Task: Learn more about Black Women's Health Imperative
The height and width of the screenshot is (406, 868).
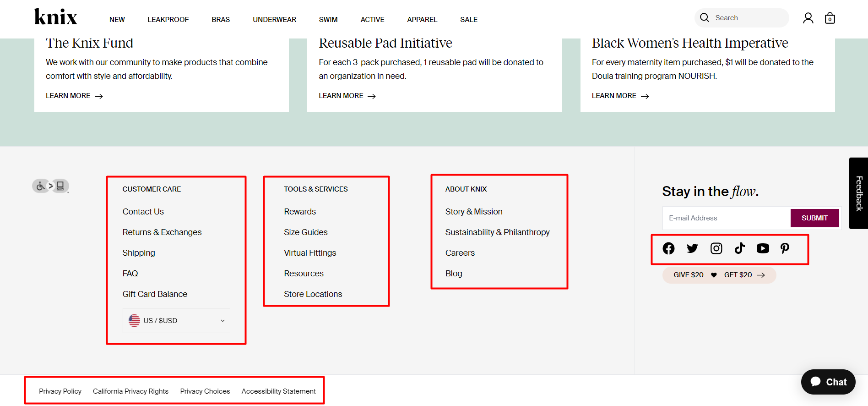Action: coord(620,96)
